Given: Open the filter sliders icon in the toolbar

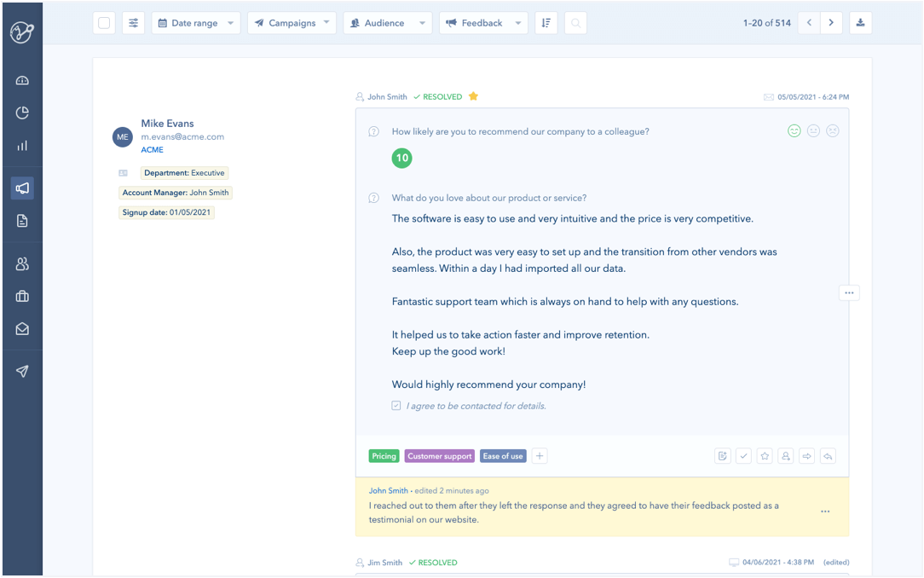Looking at the screenshot, I should (x=134, y=23).
